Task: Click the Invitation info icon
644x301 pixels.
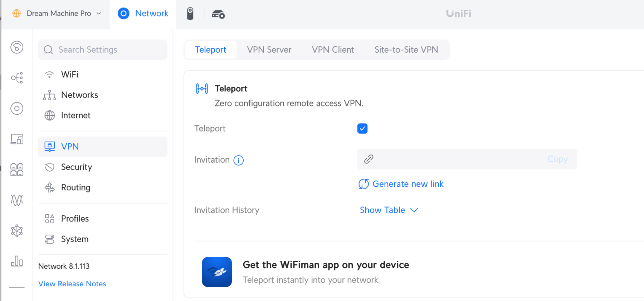Action: click(239, 160)
